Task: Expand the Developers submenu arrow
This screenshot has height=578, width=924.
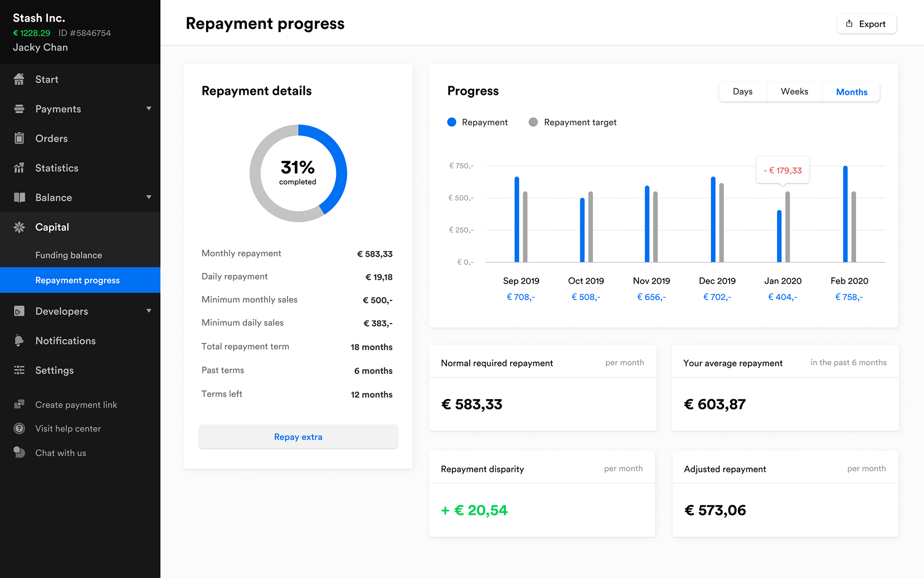Action: click(149, 311)
